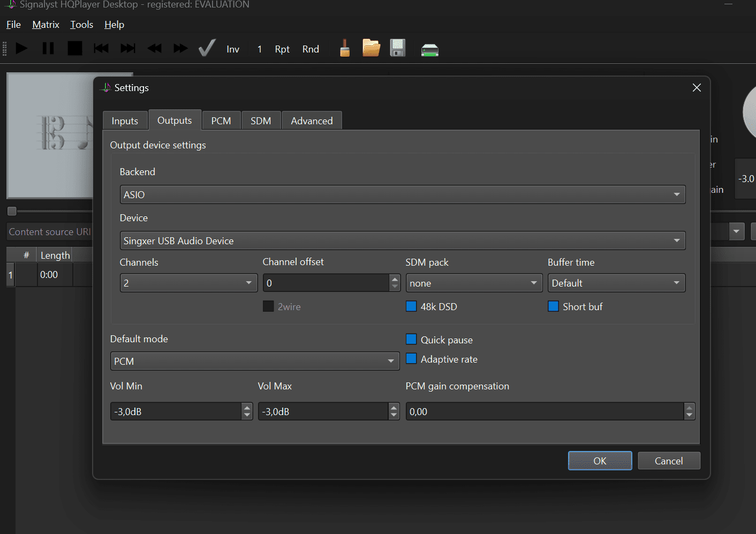Click the Play button in toolbar

coord(21,49)
